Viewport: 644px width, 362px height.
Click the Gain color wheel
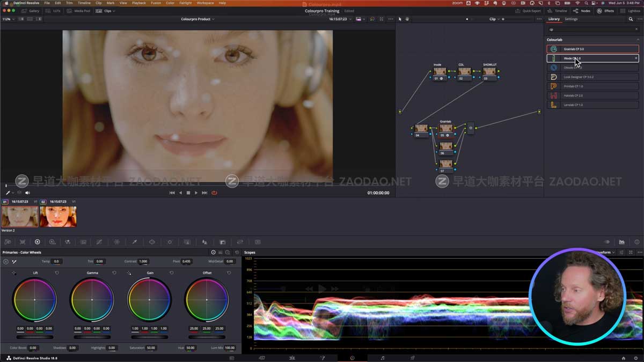coord(149,299)
